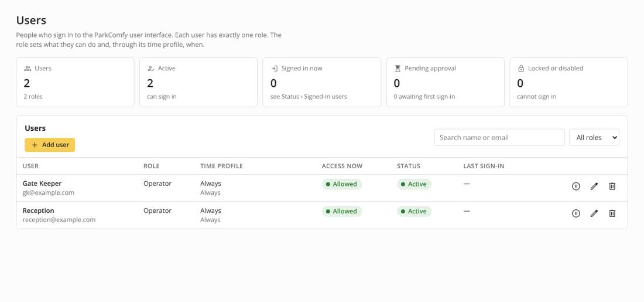Click the ACCESS NOW column header
This screenshot has width=644, height=302.
(342, 166)
